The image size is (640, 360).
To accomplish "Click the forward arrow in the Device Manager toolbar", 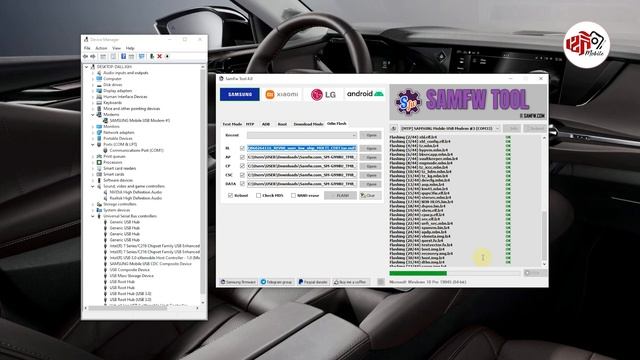I will tap(93, 56).
